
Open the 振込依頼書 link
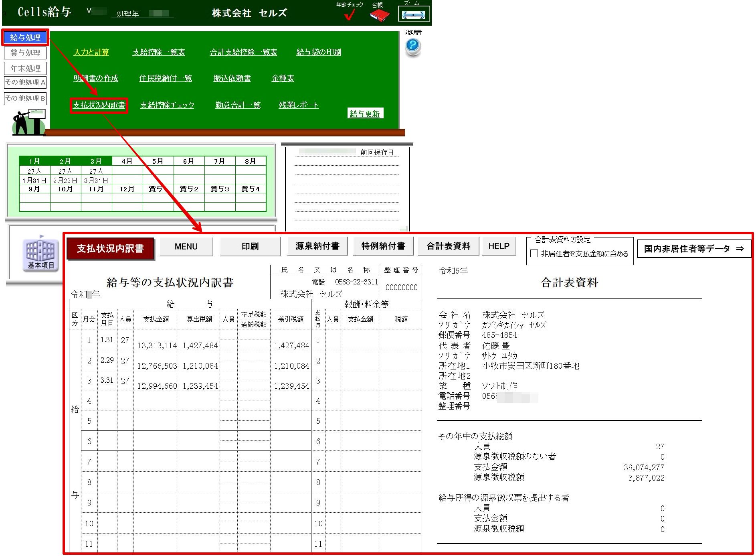click(232, 79)
